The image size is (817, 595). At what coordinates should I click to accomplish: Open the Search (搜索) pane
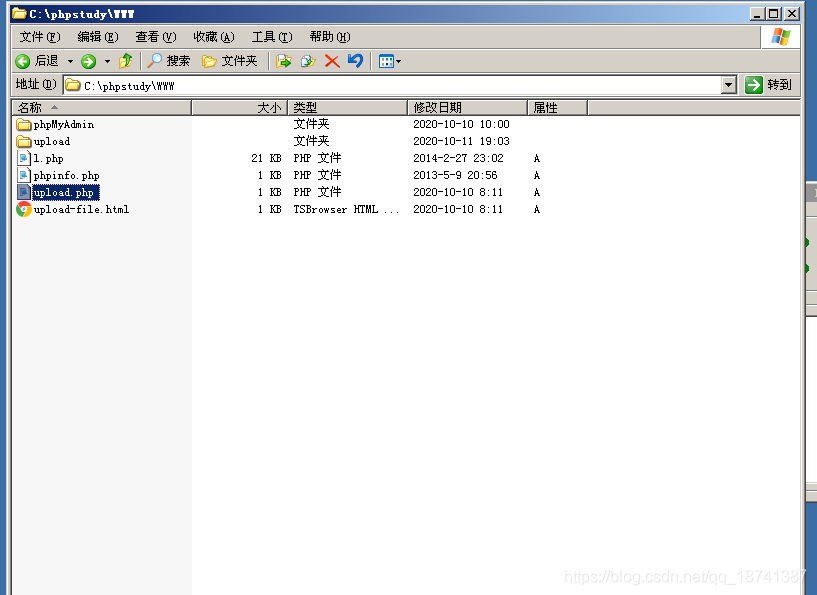pyautogui.click(x=168, y=61)
